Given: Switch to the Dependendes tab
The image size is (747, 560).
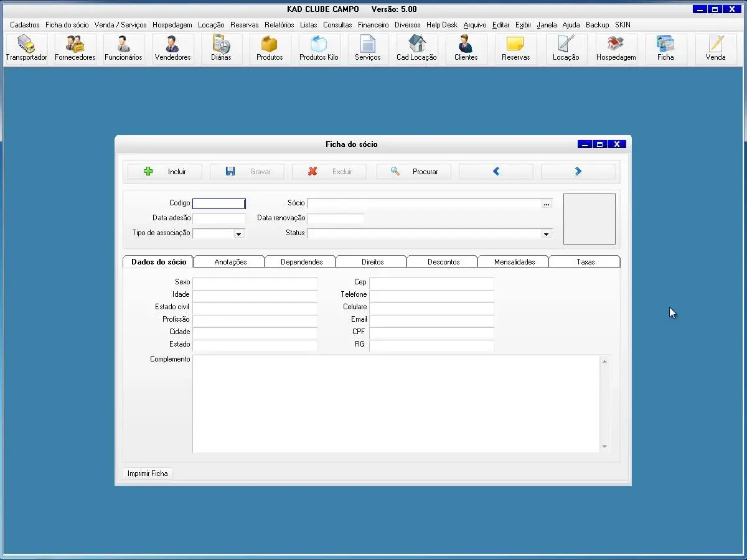Looking at the screenshot, I should click(x=301, y=262).
